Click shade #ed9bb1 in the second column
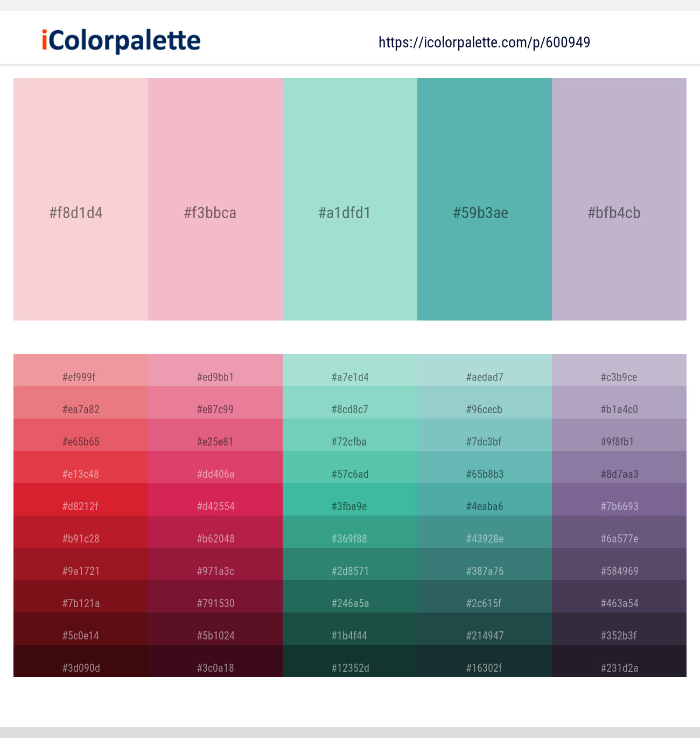Screen dimensions: 700x738 [x=215, y=377]
